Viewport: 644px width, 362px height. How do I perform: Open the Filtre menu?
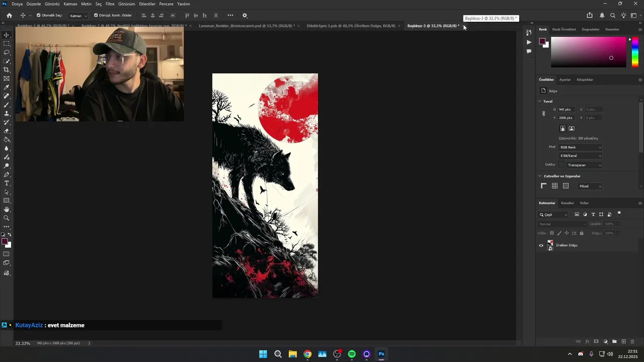pos(110,4)
